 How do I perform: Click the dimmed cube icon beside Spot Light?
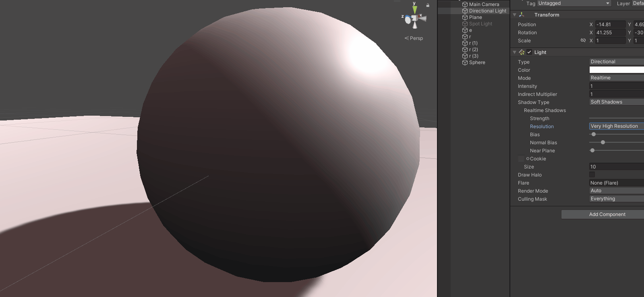point(465,24)
